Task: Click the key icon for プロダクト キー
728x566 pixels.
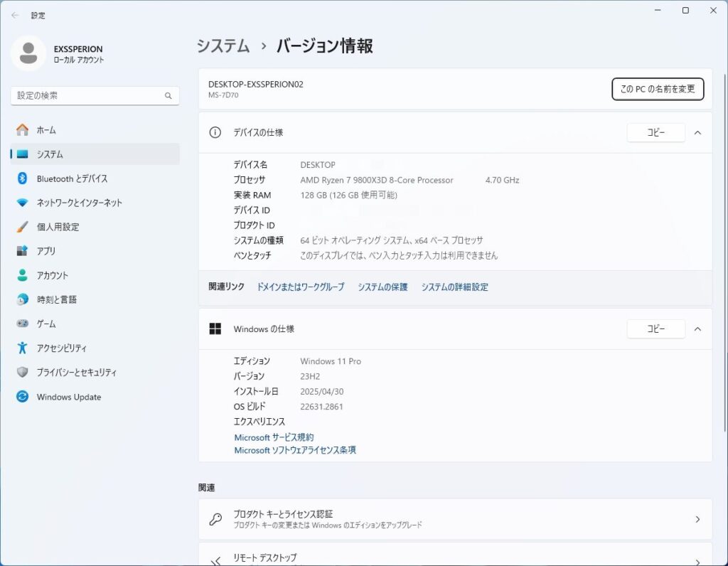Action: (x=215, y=519)
